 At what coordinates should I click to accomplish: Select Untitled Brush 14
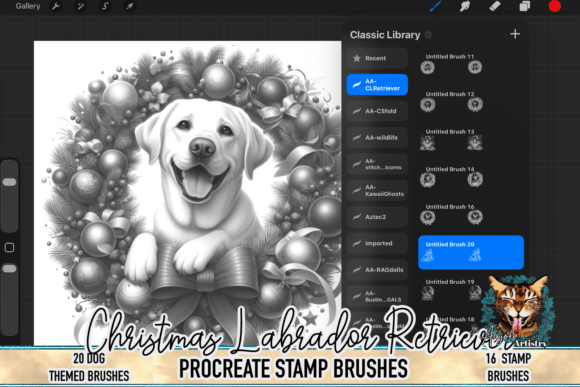pos(471,177)
